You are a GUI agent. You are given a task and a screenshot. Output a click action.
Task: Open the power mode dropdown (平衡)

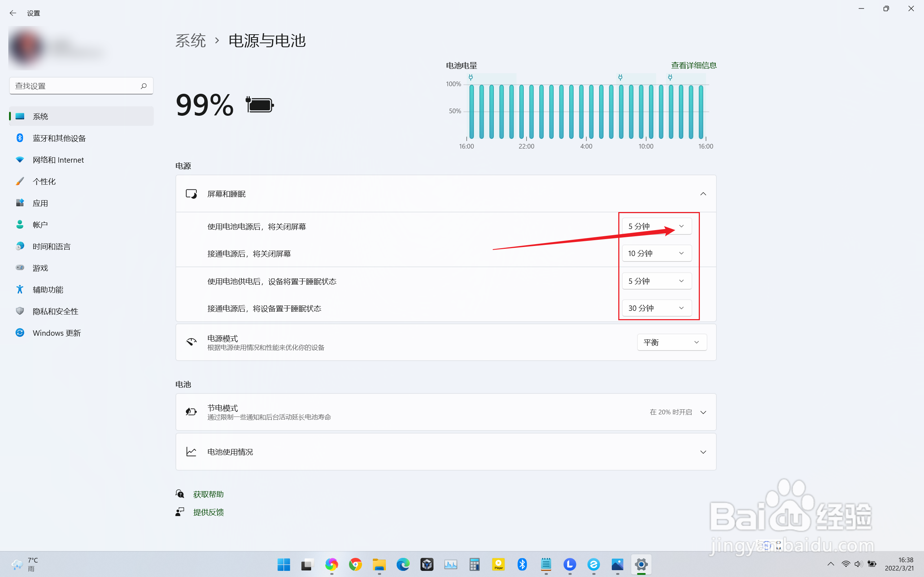(x=672, y=342)
